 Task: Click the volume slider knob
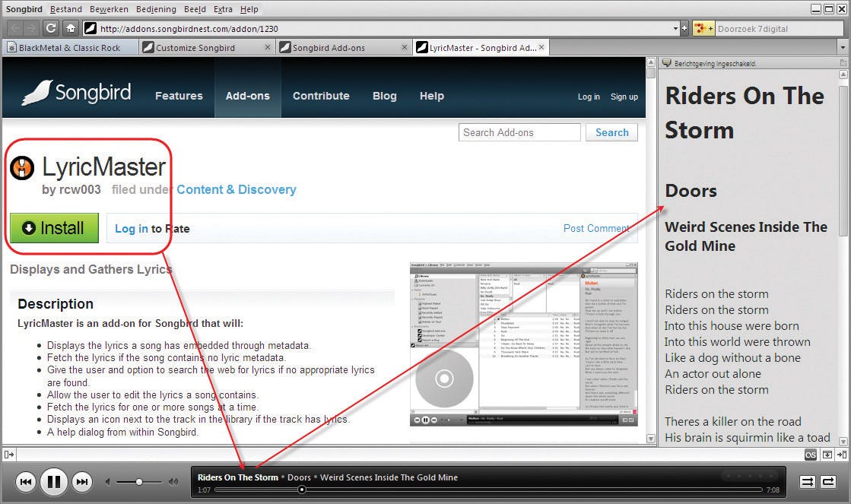click(139, 482)
